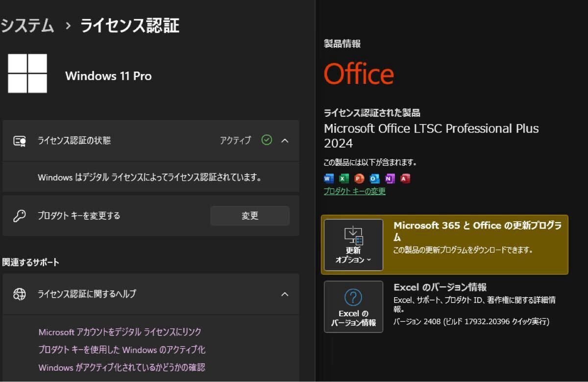Collapse the ライセンス認証に関するヘルプ section

[285, 294]
